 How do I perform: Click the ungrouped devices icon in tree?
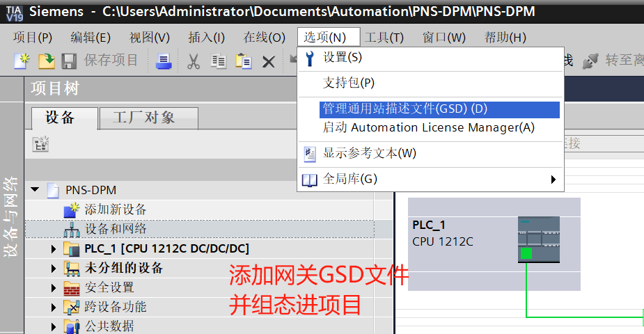[x=72, y=269]
